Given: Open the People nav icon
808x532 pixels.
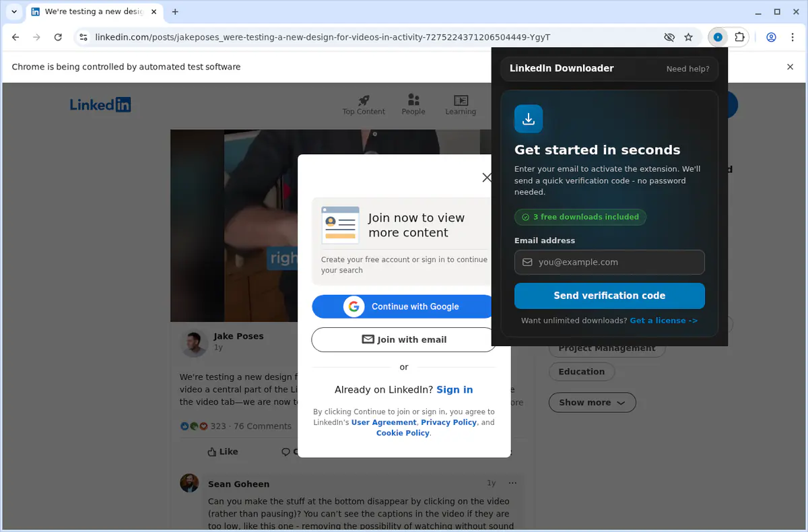Looking at the screenshot, I should [x=413, y=100].
